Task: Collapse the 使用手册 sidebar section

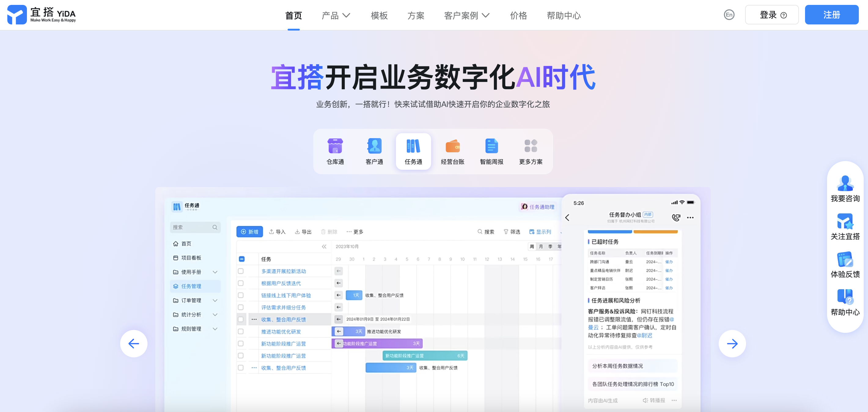Action: click(x=216, y=272)
